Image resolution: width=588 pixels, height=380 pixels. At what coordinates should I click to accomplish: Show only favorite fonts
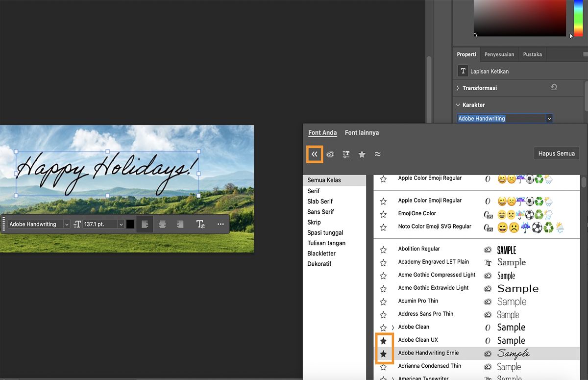coord(362,154)
